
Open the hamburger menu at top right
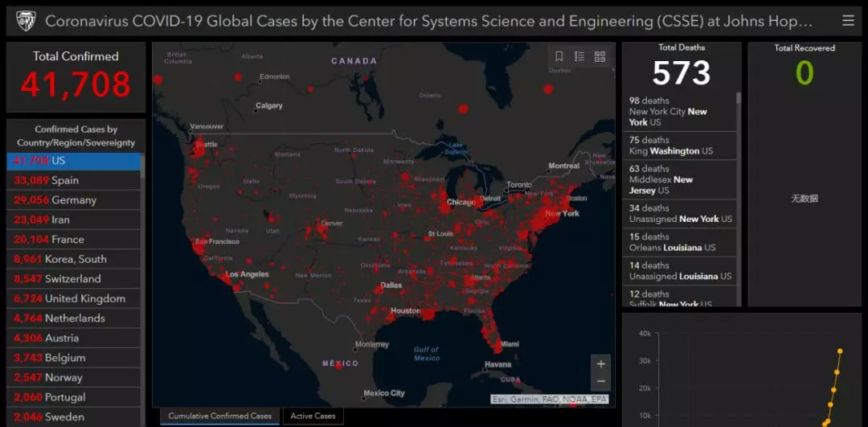[848, 21]
